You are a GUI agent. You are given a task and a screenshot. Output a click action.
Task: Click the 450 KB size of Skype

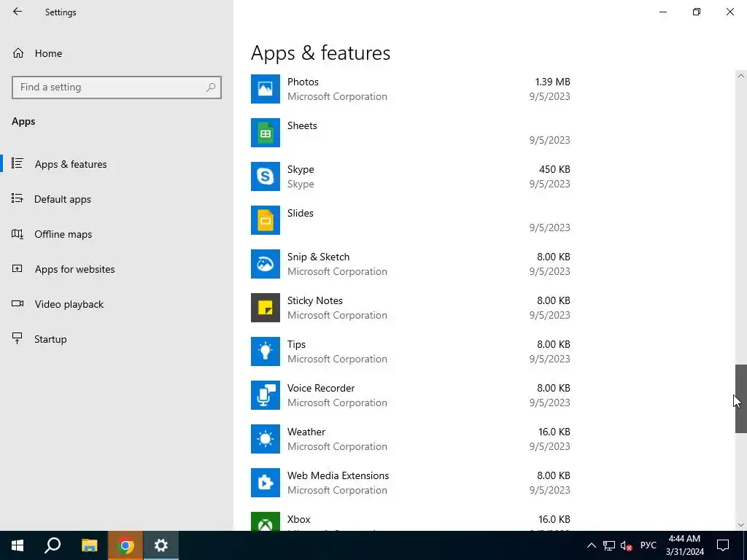click(x=554, y=169)
